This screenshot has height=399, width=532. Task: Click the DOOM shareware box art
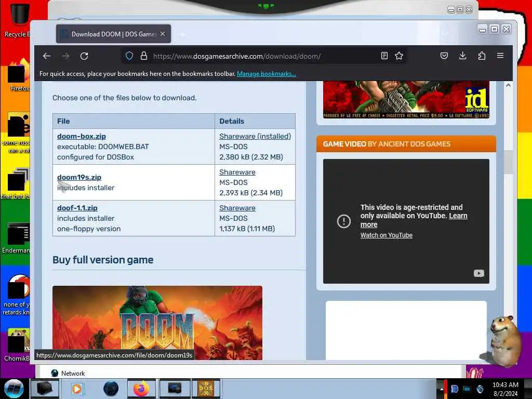coord(406,100)
